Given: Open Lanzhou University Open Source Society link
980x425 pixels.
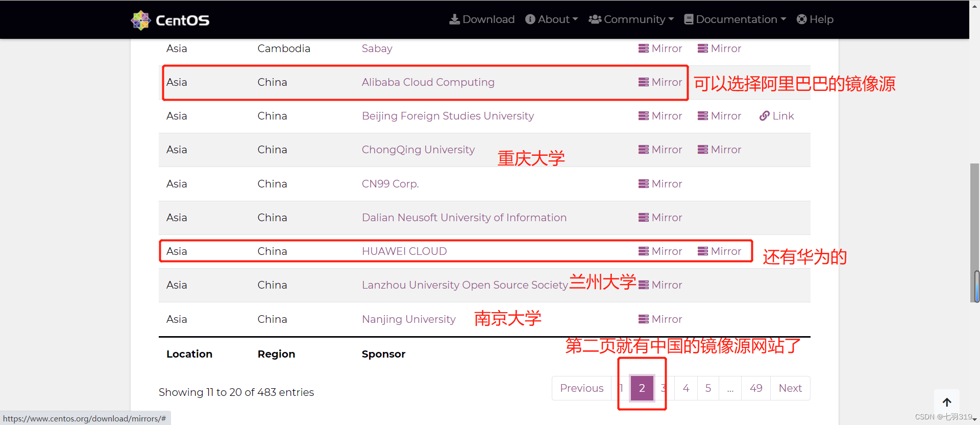Looking at the screenshot, I should [x=465, y=285].
